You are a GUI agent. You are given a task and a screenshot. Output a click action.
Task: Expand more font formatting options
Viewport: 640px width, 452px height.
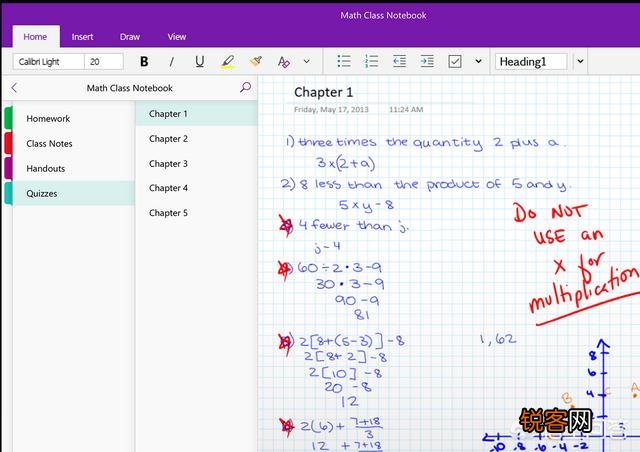pos(307,62)
